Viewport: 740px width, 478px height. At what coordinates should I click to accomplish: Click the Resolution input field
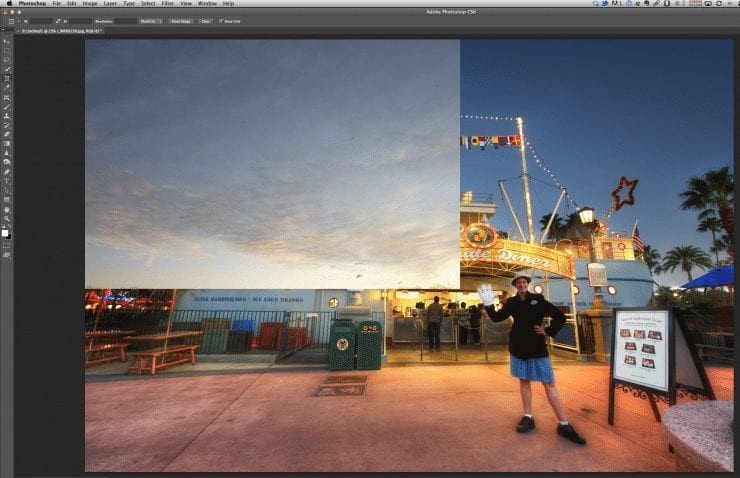[x=125, y=21]
